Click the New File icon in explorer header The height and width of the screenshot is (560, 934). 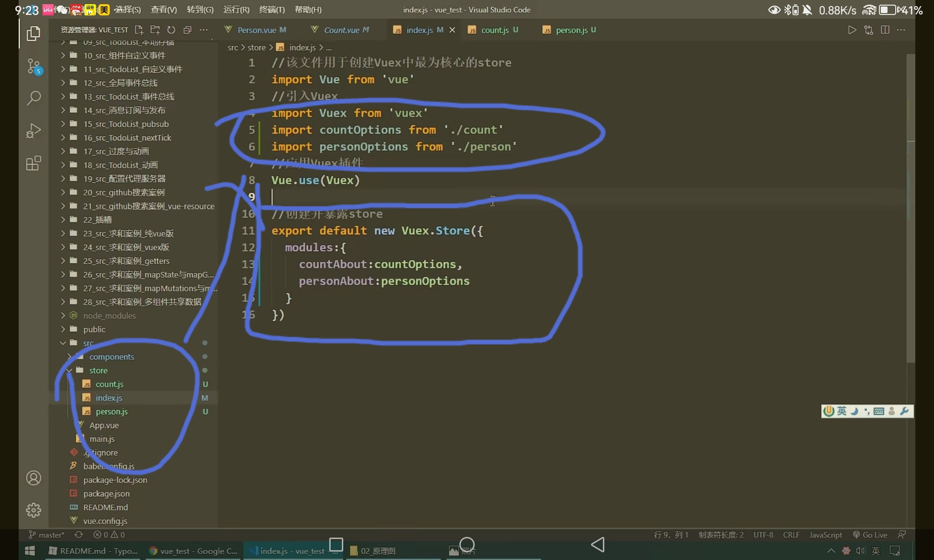pos(139,30)
